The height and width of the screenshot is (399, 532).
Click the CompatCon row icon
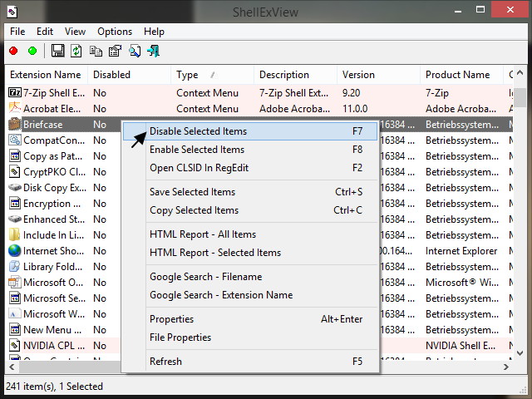(x=15, y=140)
